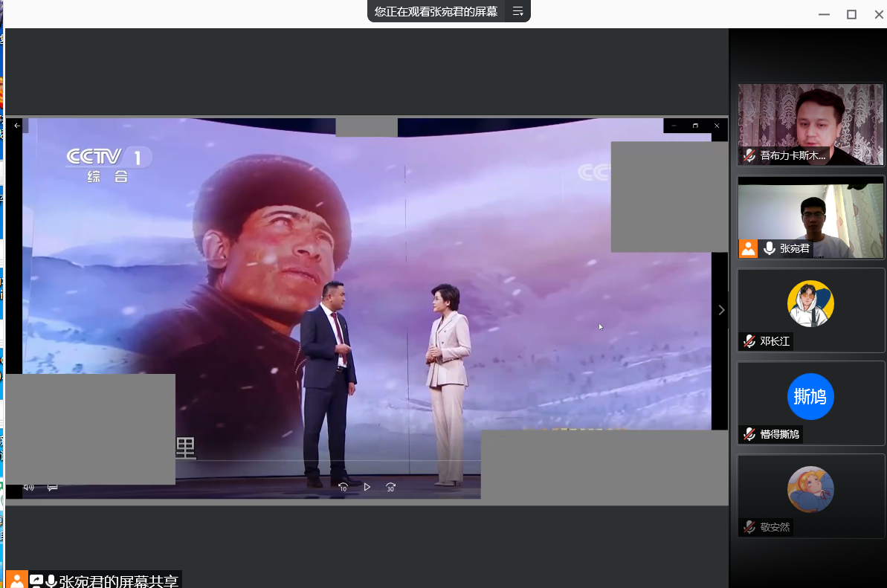Click the banner text 您正在观看张宛君的屏幕
The width and height of the screenshot is (887, 588).
coord(436,11)
